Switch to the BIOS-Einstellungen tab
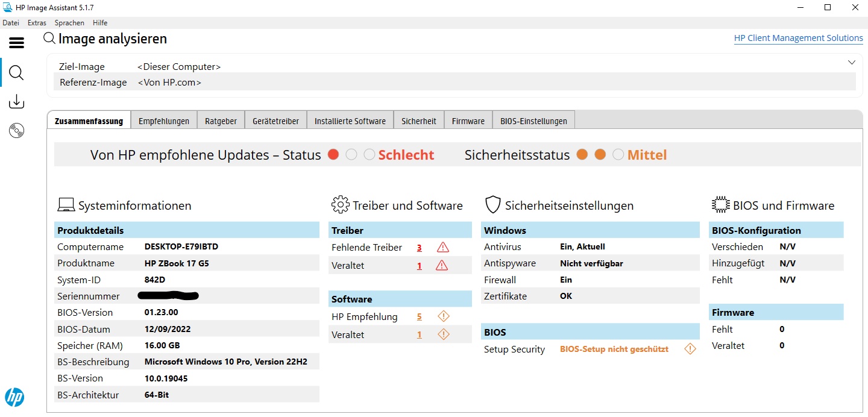The image size is (868, 417). (533, 121)
